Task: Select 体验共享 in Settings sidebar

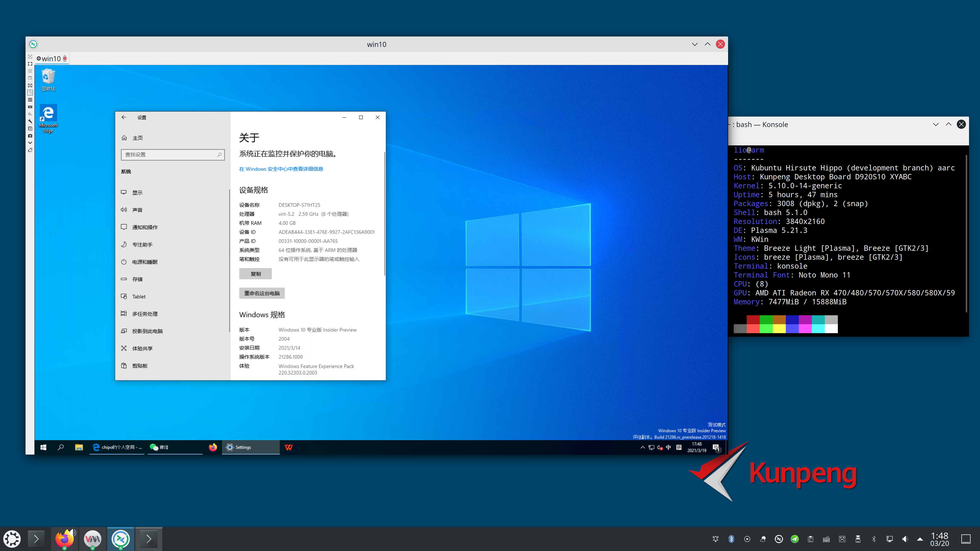Action: [x=172, y=348]
